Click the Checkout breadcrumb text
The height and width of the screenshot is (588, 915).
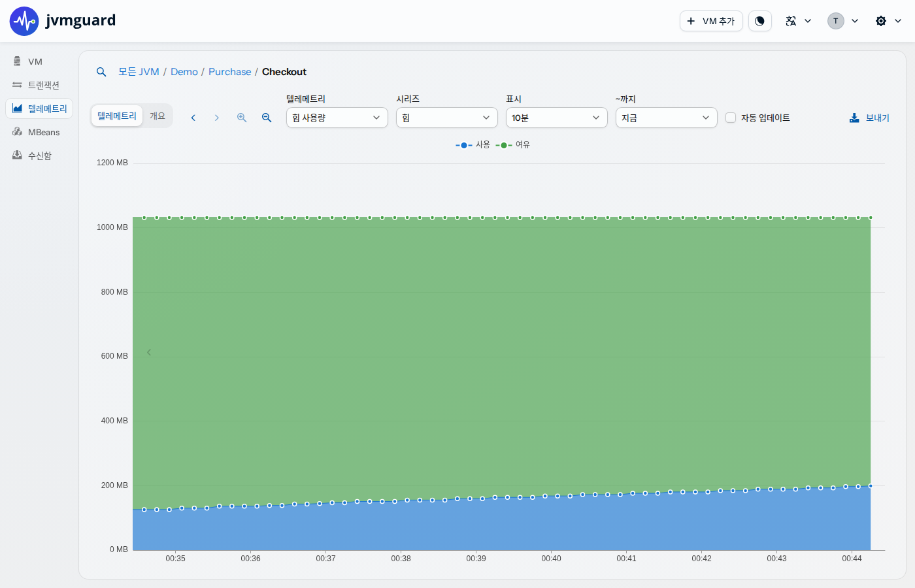point(284,72)
